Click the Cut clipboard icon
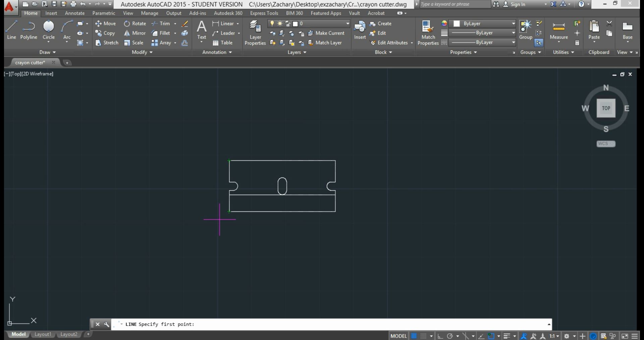This screenshot has height=340, width=644. pyautogui.click(x=609, y=23)
